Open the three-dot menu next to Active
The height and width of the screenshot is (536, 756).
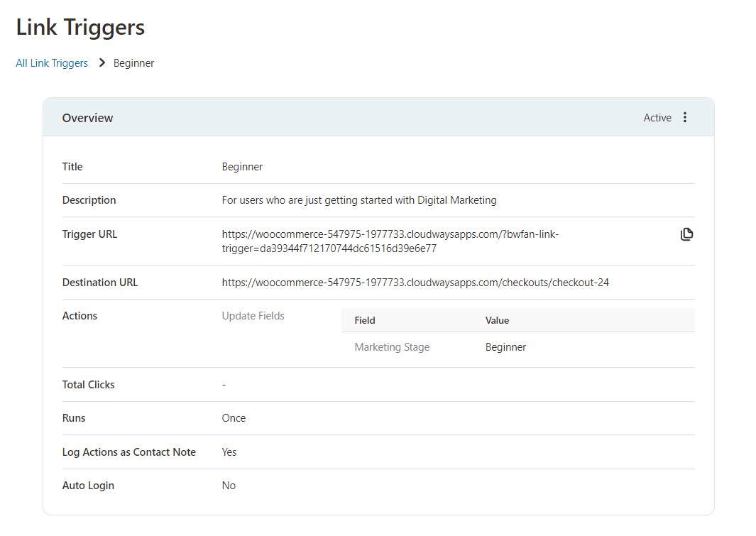684,117
